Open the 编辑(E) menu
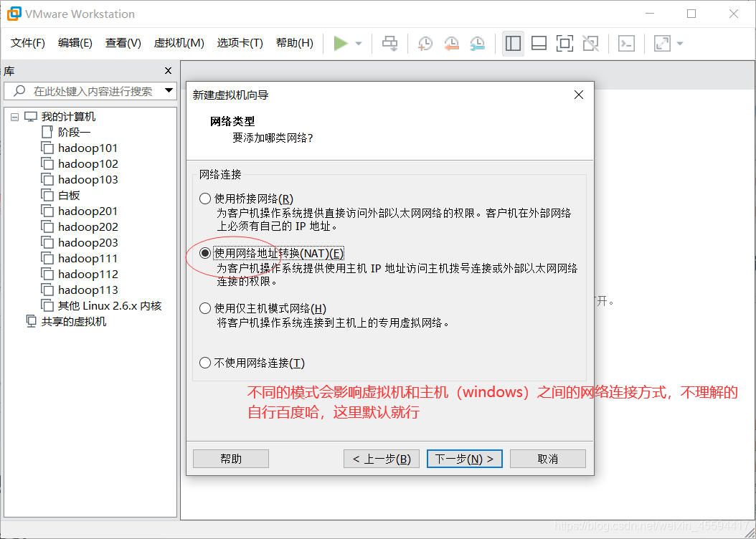The width and height of the screenshot is (756, 539). pyautogui.click(x=75, y=43)
